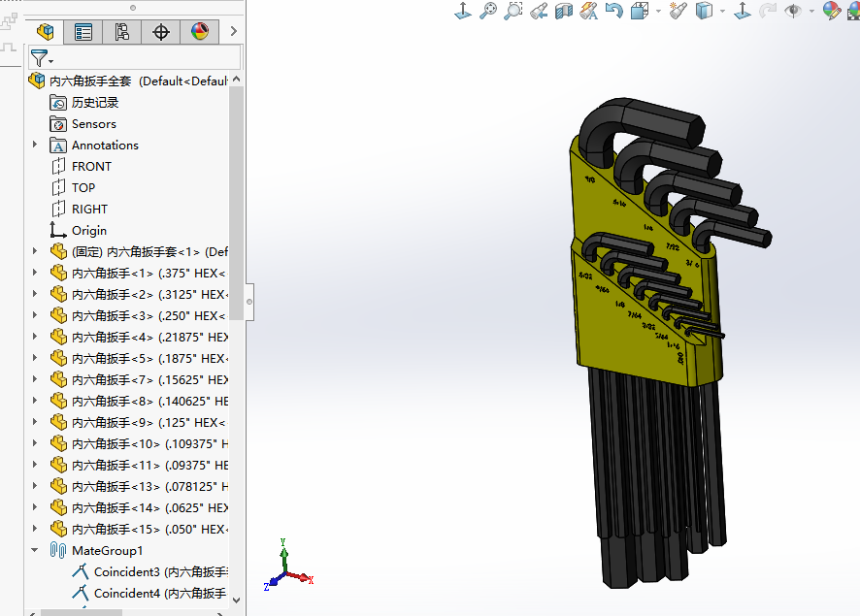860x616 pixels.
Task: Open the FeatureManager design tree tab
Action: click(45, 32)
